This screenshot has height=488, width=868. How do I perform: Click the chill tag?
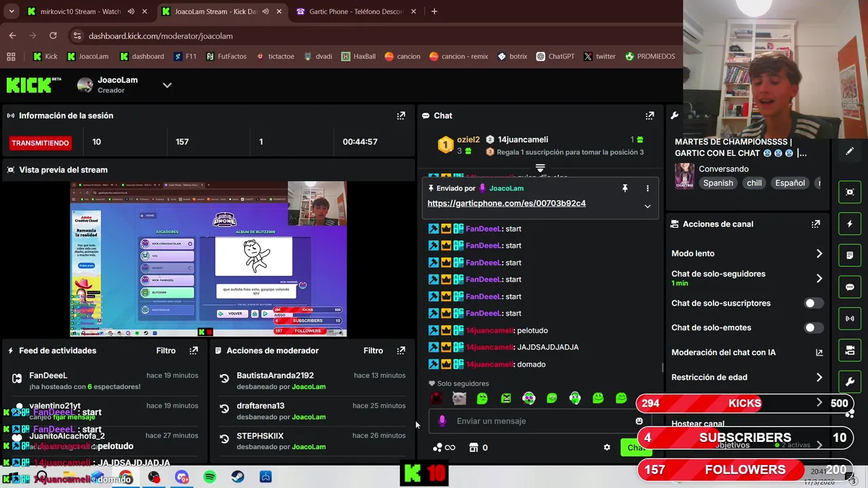(x=754, y=183)
